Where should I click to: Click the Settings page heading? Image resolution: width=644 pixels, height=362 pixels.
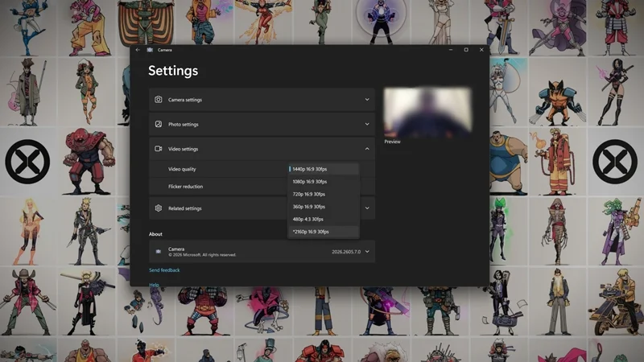[x=173, y=71]
